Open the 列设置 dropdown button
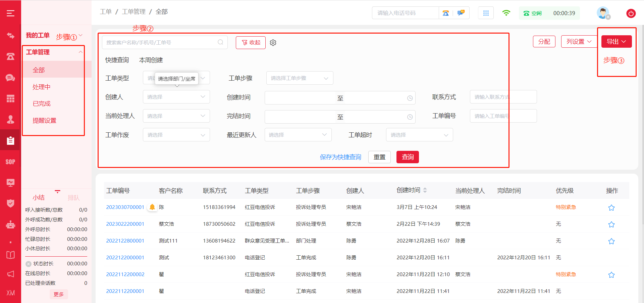The height and width of the screenshot is (303, 644). pos(579,42)
